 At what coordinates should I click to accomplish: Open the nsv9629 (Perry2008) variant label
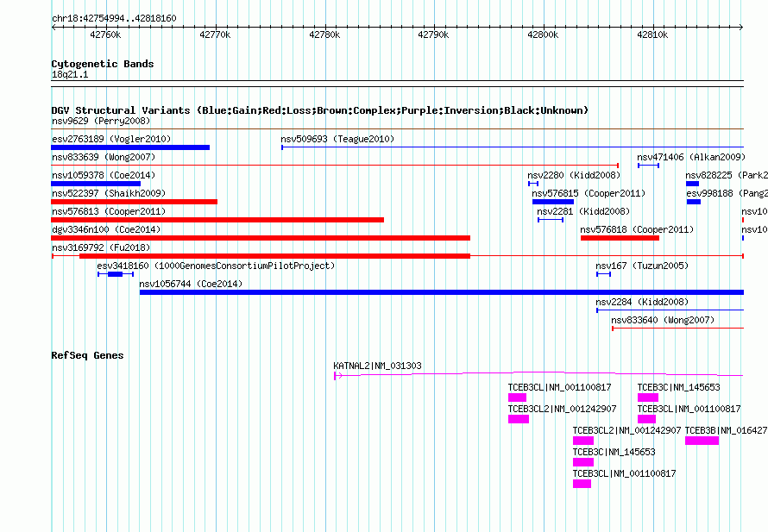coord(101,121)
